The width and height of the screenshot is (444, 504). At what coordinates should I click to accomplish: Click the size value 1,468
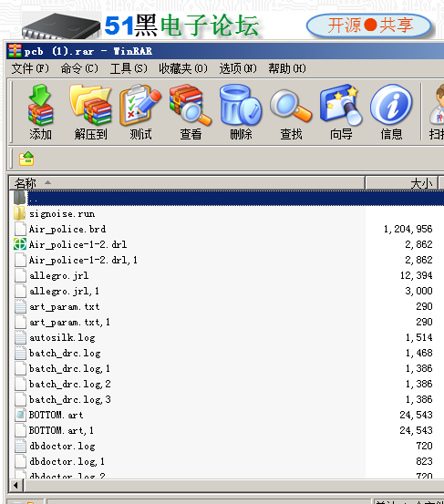pyautogui.click(x=418, y=353)
